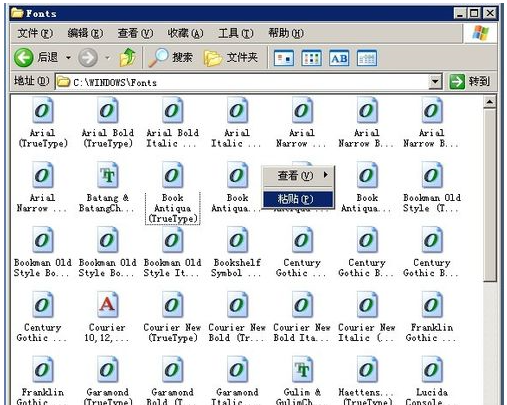This screenshot has width=507, height=405.
Task: Select Bookman Old Style It... font
Action: 172,252
